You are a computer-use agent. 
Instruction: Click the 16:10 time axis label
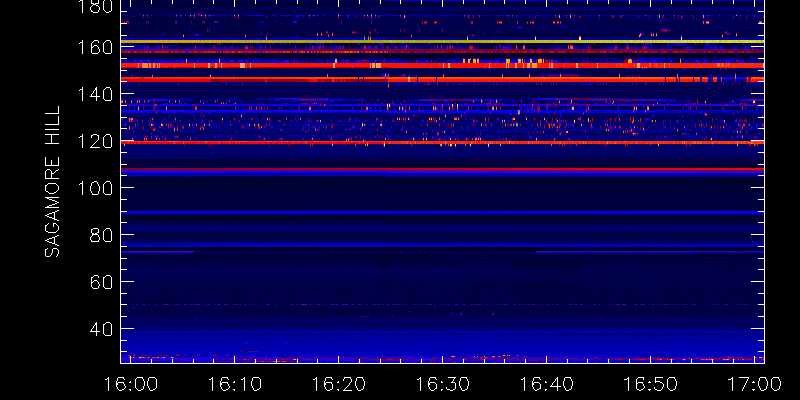point(234,384)
